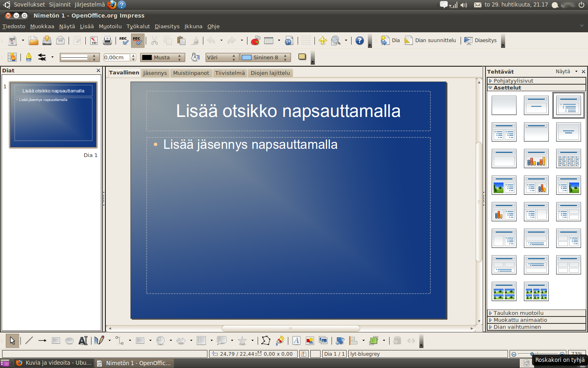Click the Print icon in toolbar
Image resolution: width=588 pixels, height=368 pixels.
click(107, 40)
